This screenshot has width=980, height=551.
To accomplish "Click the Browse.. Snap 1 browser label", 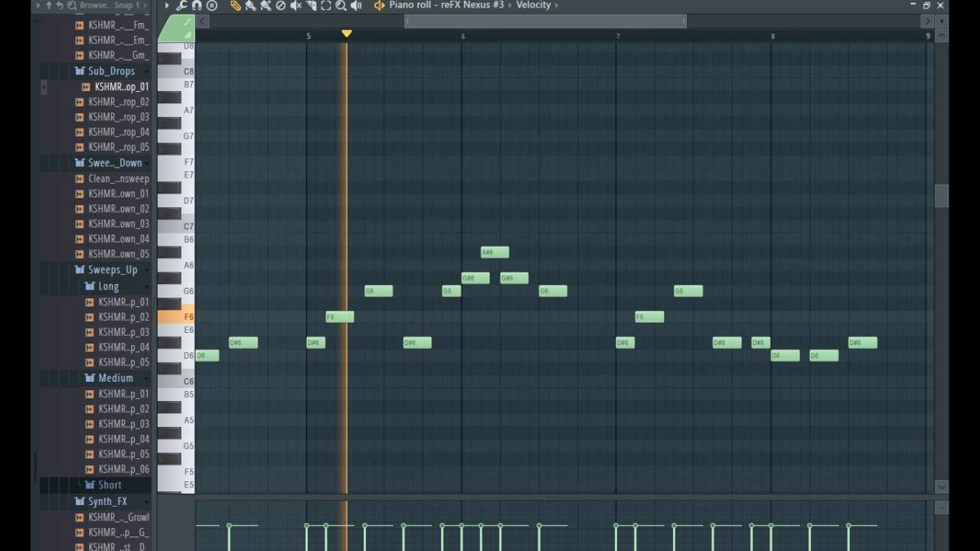I will 109,5.
